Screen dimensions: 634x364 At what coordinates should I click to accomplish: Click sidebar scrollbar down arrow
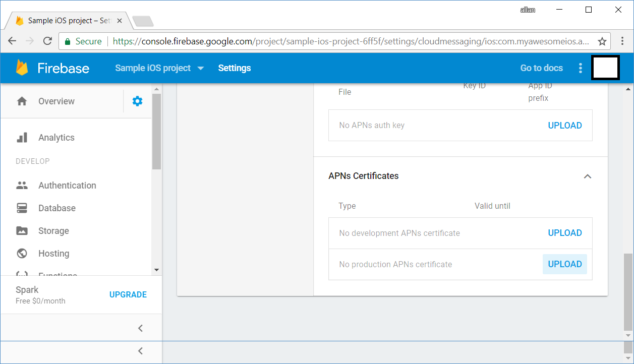[x=156, y=270]
